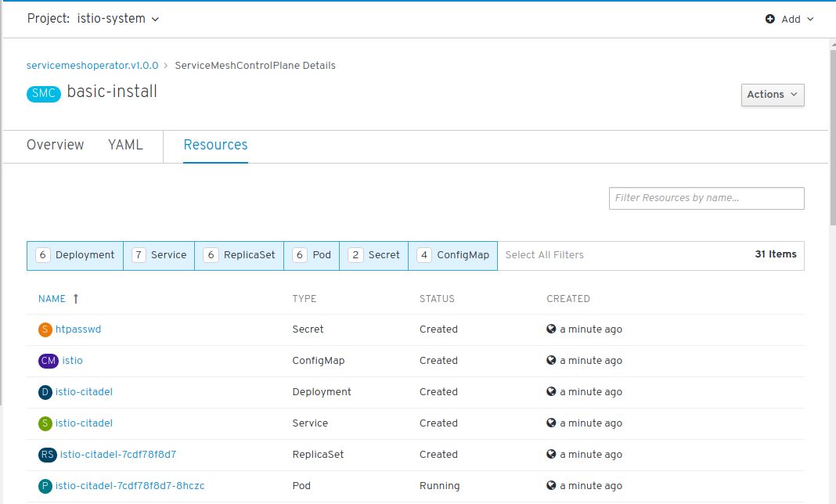Open the htpasswd secret link
836x504 pixels.
click(x=78, y=329)
